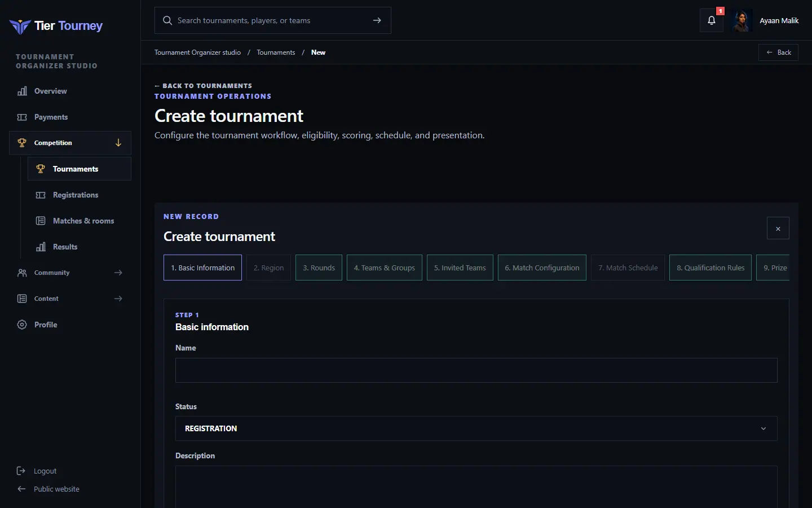Select the 2. Region step tab
812x508 pixels.
click(x=268, y=268)
